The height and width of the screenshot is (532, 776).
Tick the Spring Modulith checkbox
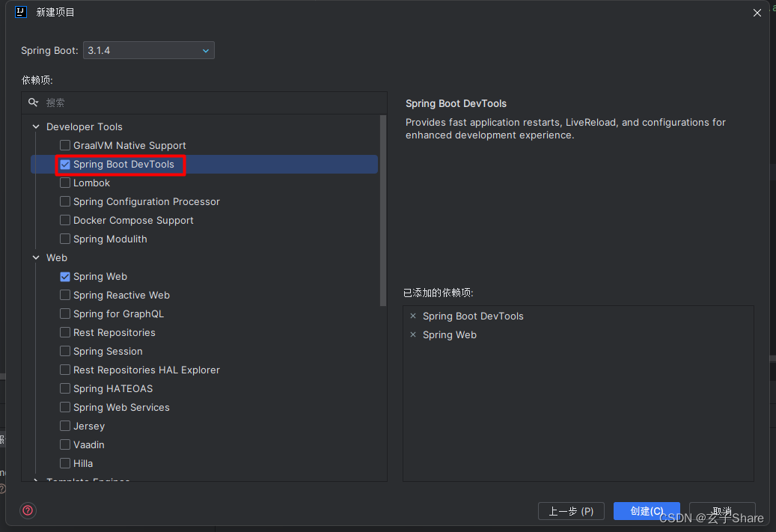(x=65, y=239)
